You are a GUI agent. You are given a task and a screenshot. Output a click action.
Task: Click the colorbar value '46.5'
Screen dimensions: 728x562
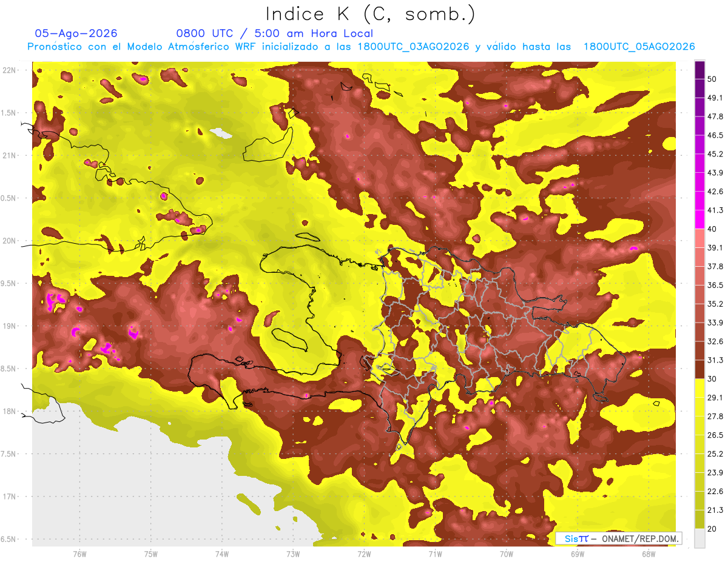(715, 135)
